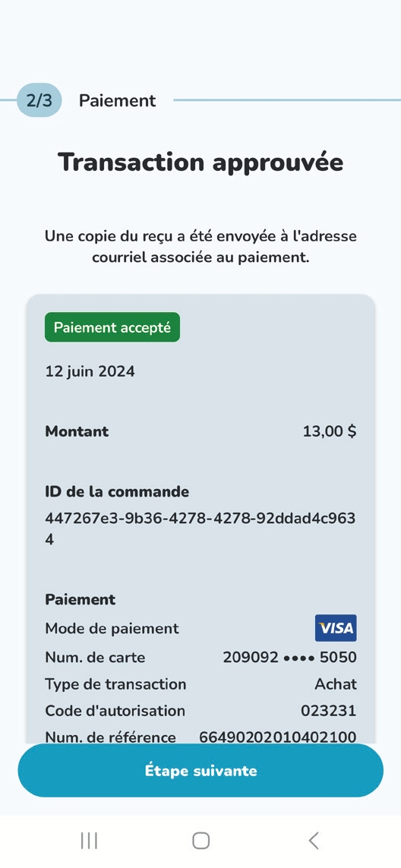Tap the reference number 6649020201040210​0
The width and height of the screenshot is (401, 868).
[x=277, y=737]
